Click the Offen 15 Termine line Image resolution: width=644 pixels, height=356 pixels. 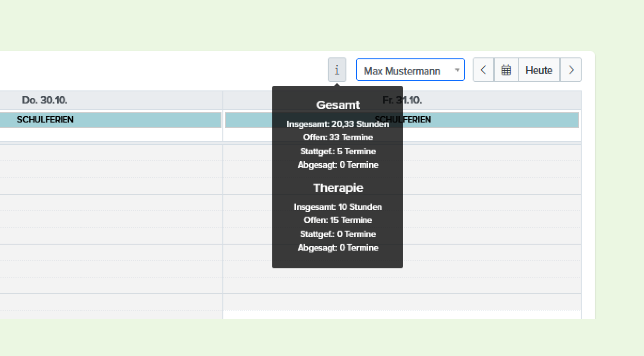[338, 220]
